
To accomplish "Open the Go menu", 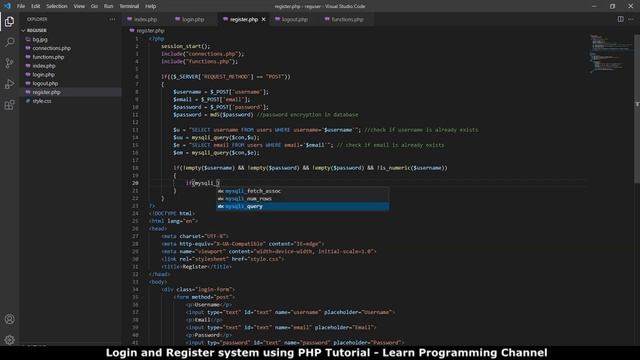I will [94, 6].
